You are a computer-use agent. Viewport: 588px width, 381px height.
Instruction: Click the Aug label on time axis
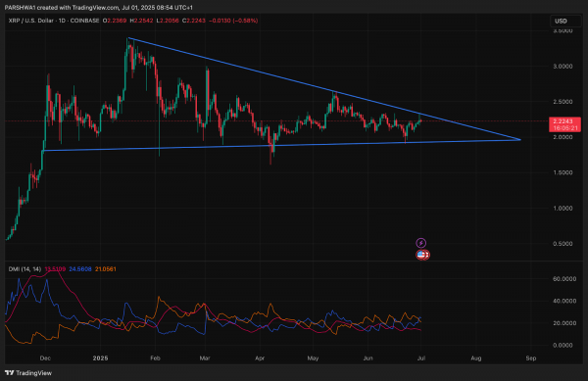pos(476,358)
